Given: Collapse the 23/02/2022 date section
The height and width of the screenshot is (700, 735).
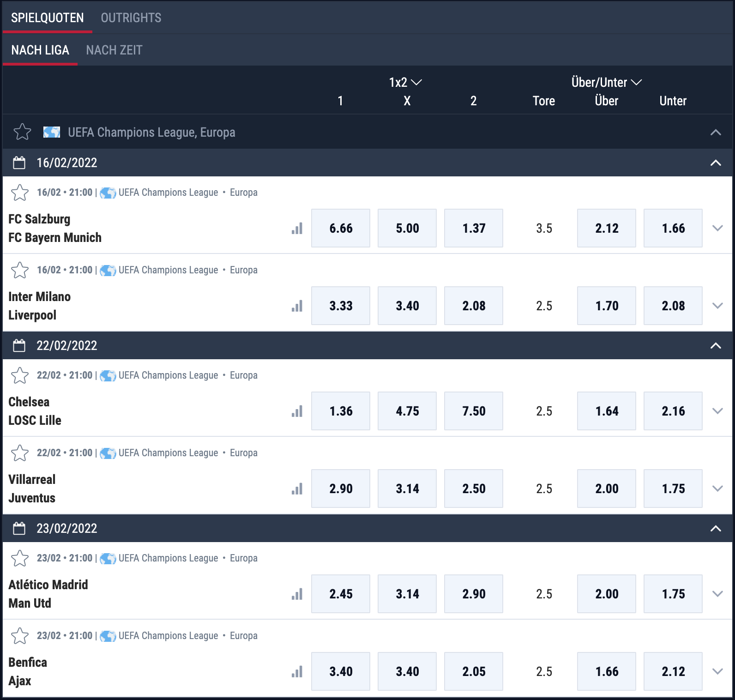Looking at the screenshot, I should (716, 528).
